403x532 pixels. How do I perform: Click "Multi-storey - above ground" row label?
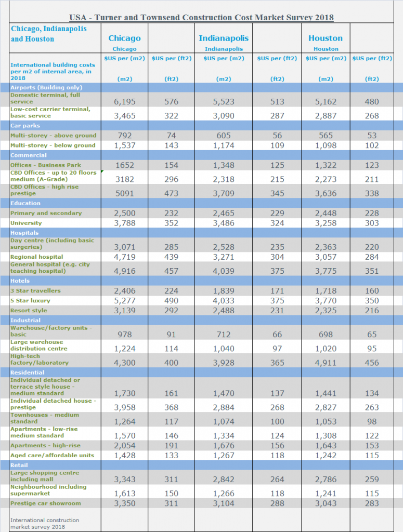[x=54, y=136]
